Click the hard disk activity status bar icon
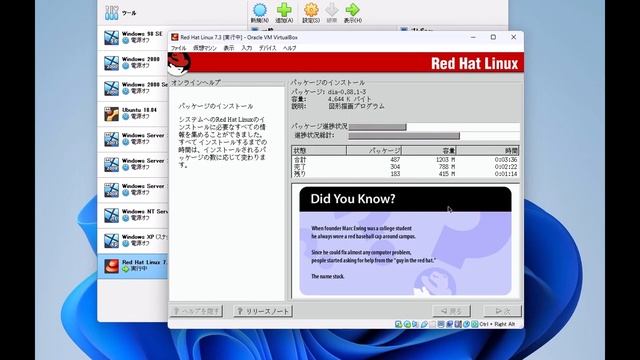Screen dimensions: 640x360 [398, 324]
